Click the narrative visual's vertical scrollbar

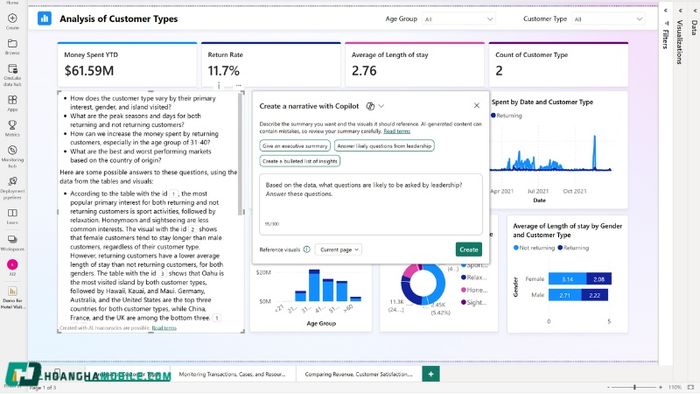pyautogui.click(x=241, y=154)
